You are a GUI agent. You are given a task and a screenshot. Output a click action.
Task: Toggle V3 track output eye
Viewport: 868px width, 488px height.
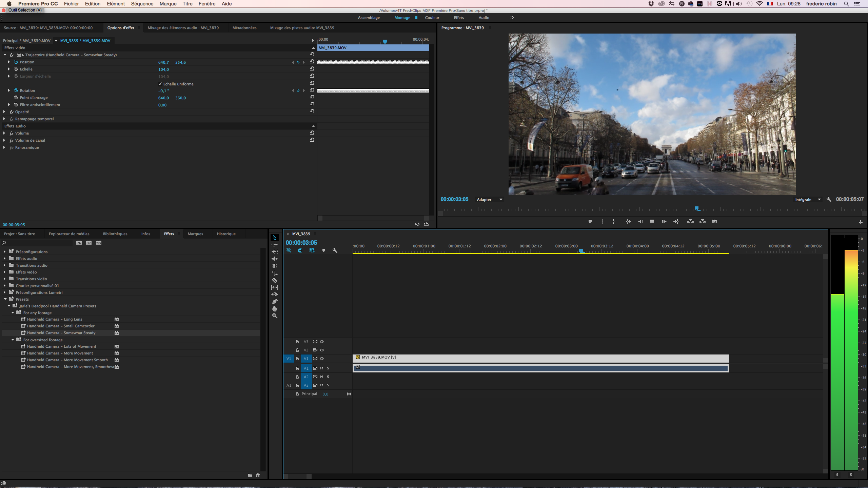[322, 342]
